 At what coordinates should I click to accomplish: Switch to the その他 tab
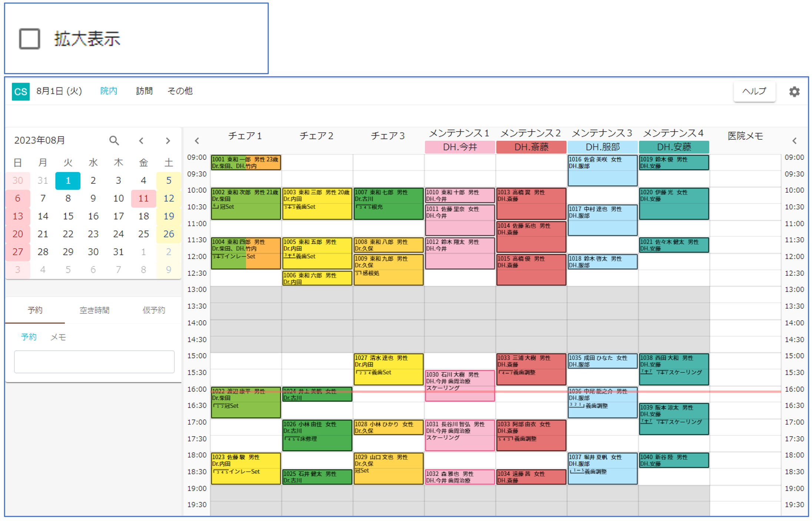pos(180,91)
